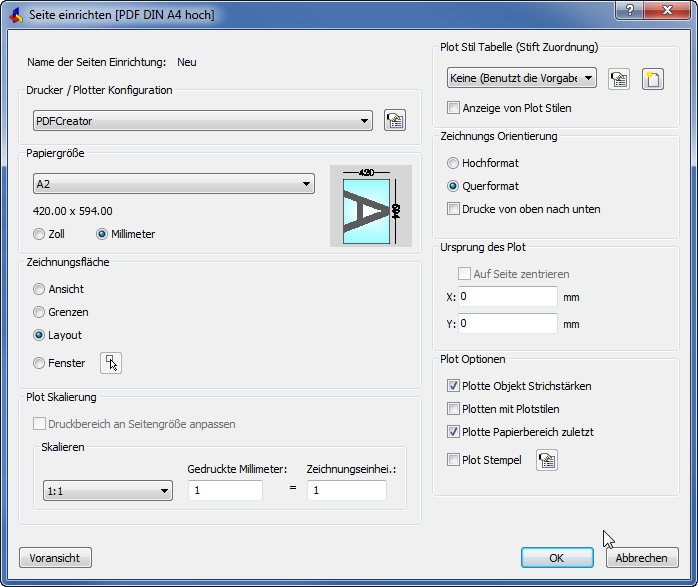
Task: Enable Drucke von oben nach unten
Action: pyautogui.click(x=454, y=210)
